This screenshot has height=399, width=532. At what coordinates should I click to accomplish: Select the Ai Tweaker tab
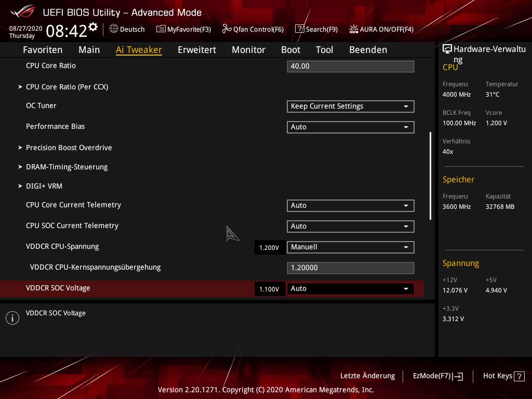139,50
